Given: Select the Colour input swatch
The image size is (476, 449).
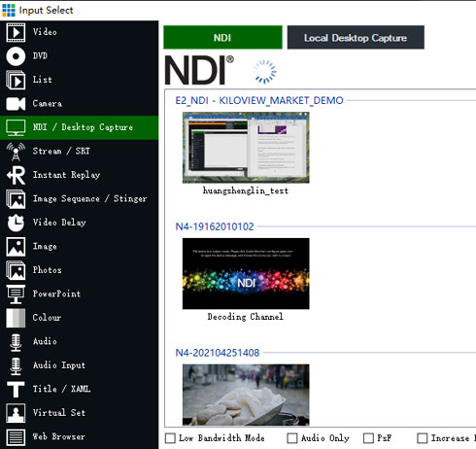Looking at the screenshot, I should pos(16,318).
